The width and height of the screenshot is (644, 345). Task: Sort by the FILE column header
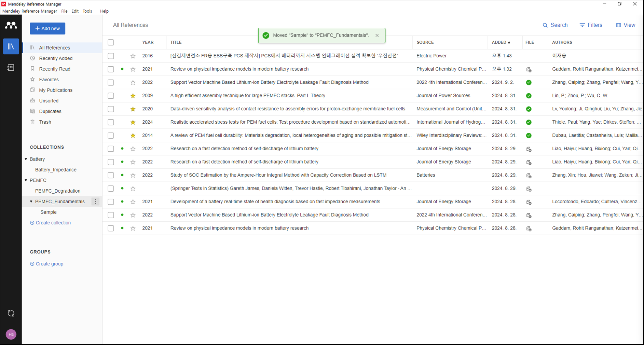[530, 42]
